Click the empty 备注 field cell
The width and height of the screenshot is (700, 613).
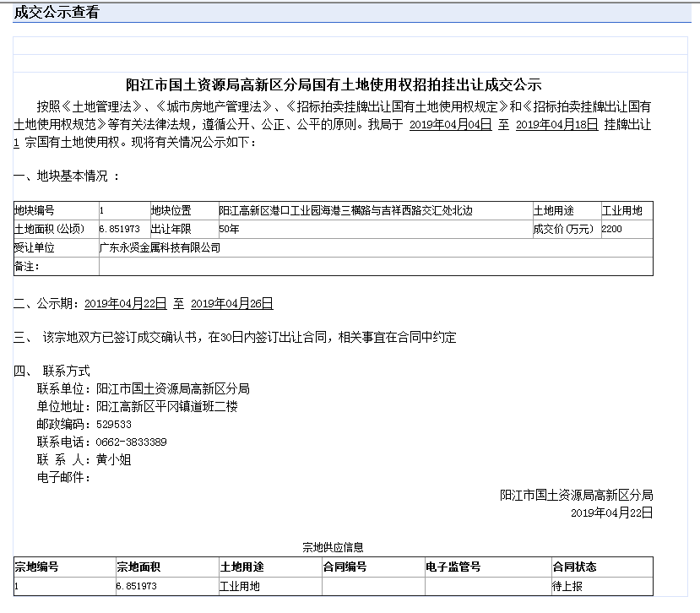coord(376,267)
